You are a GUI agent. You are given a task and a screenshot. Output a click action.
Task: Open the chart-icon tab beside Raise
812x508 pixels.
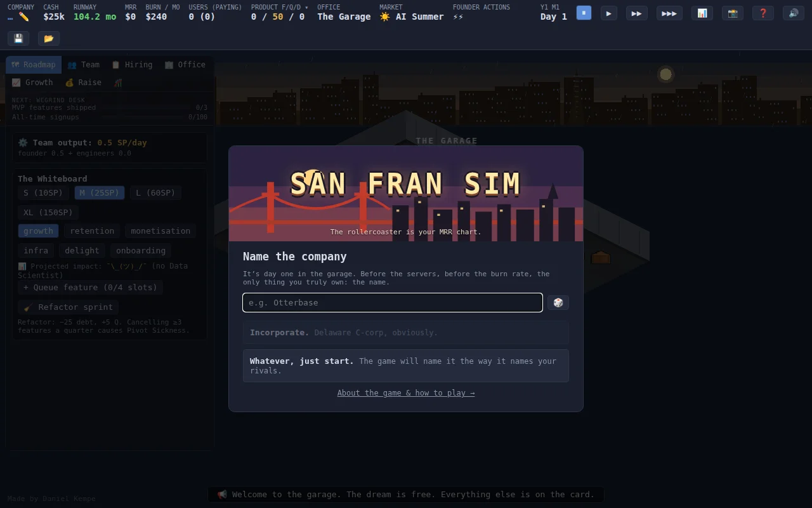(118, 83)
